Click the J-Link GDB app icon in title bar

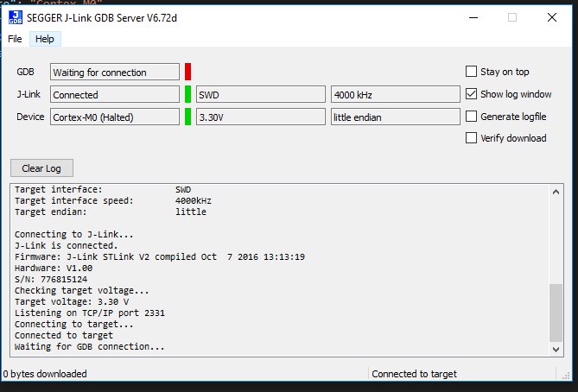tap(16, 17)
